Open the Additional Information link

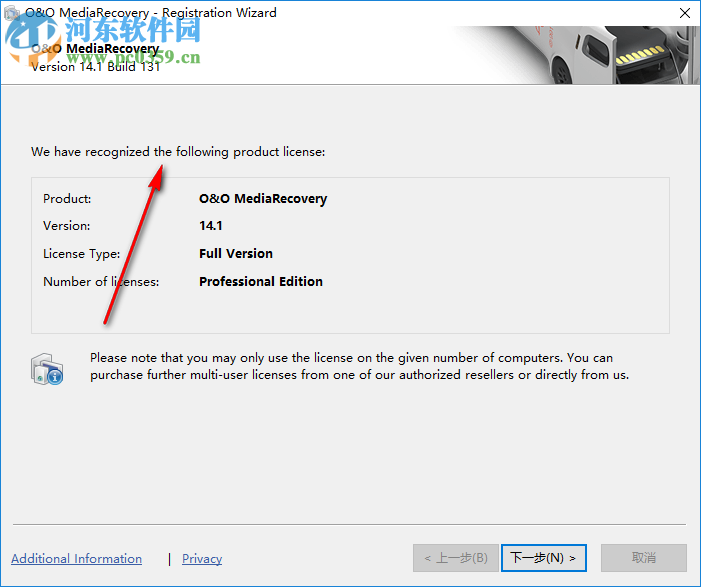tap(76, 559)
